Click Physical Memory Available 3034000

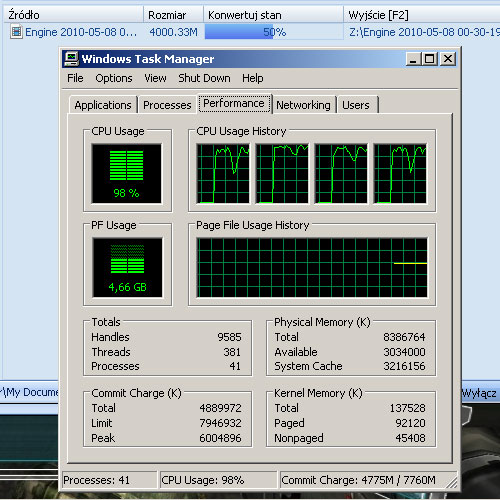404,352
